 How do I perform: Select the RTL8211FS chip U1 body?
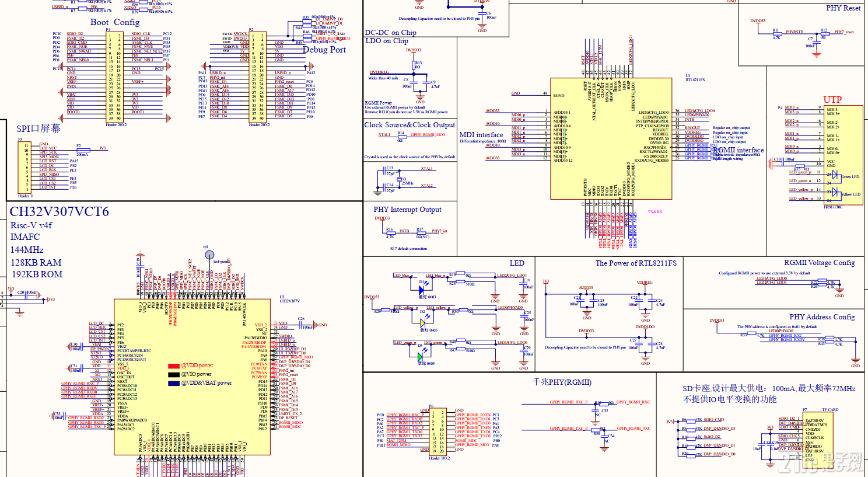611,138
